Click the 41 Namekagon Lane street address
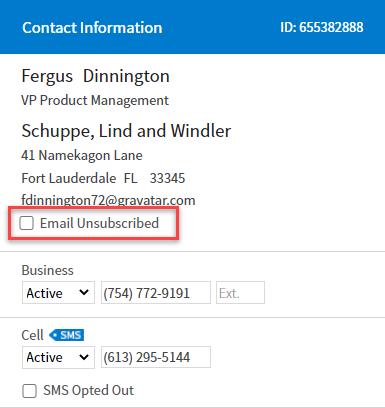 [82, 155]
